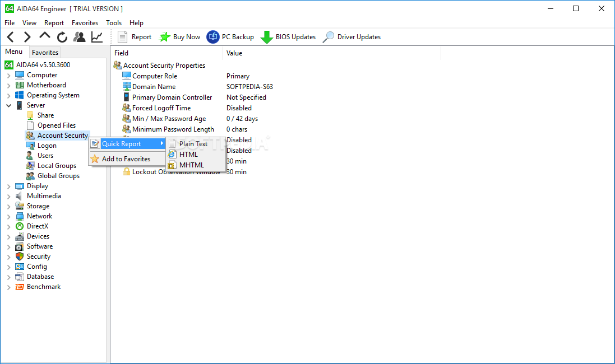Expand the Computer tree node
The image size is (615, 364).
point(8,75)
